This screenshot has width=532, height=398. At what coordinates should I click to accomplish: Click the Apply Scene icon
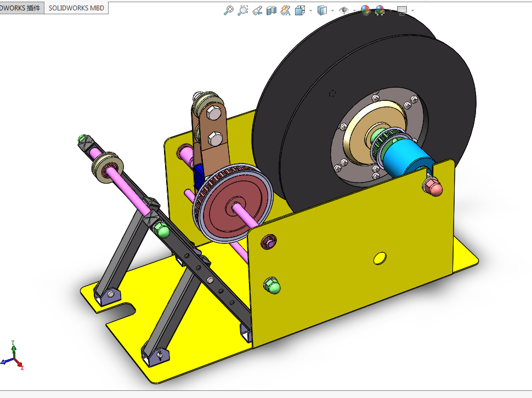(x=380, y=10)
